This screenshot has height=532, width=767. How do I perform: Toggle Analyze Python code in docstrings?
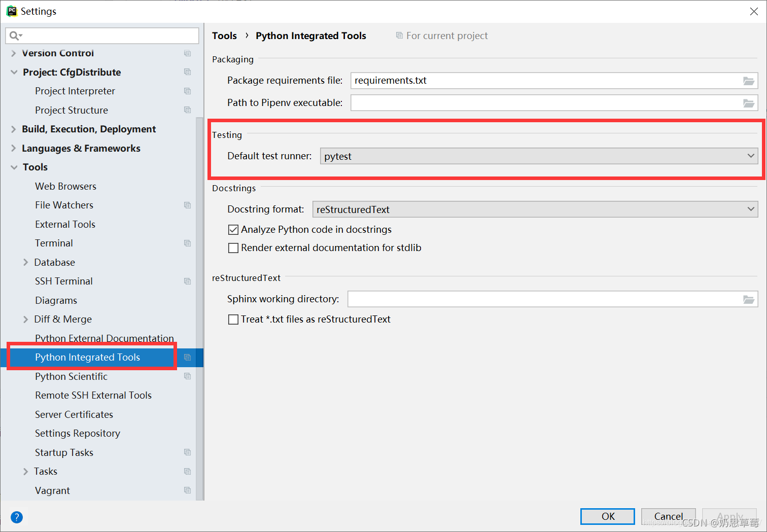coord(233,230)
